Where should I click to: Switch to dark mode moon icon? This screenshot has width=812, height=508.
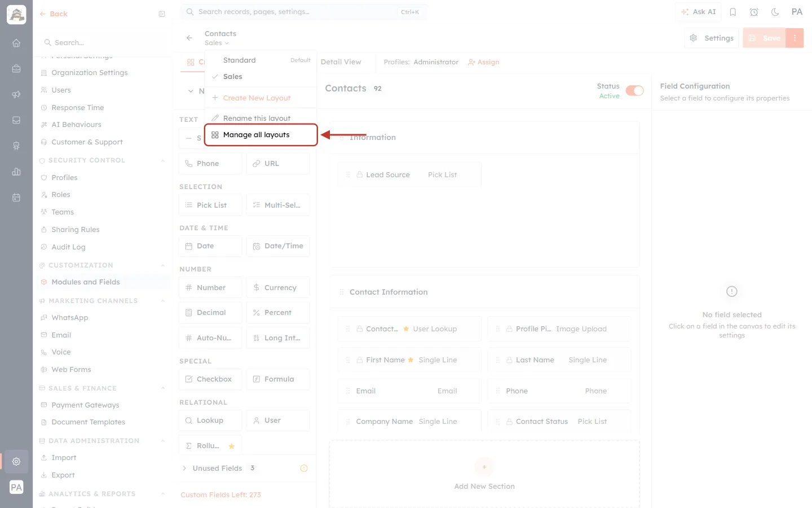click(x=775, y=12)
